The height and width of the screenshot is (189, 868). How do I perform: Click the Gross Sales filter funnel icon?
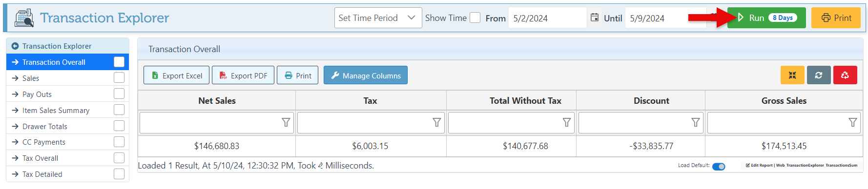(853, 122)
